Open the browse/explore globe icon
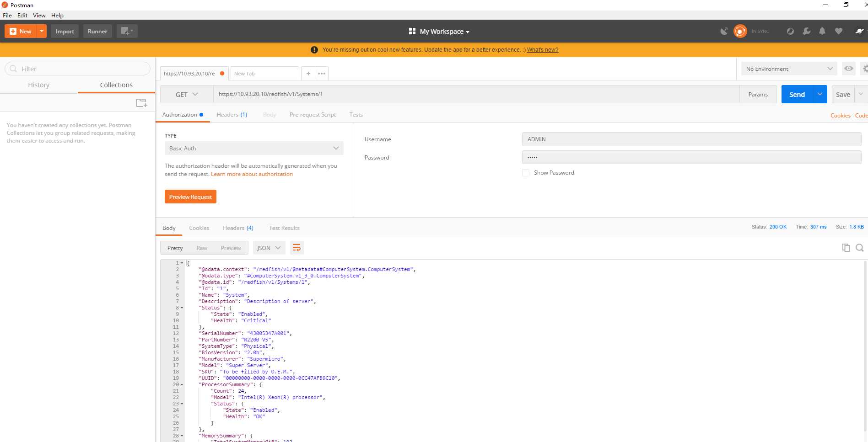The height and width of the screenshot is (442, 868). click(x=790, y=31)
